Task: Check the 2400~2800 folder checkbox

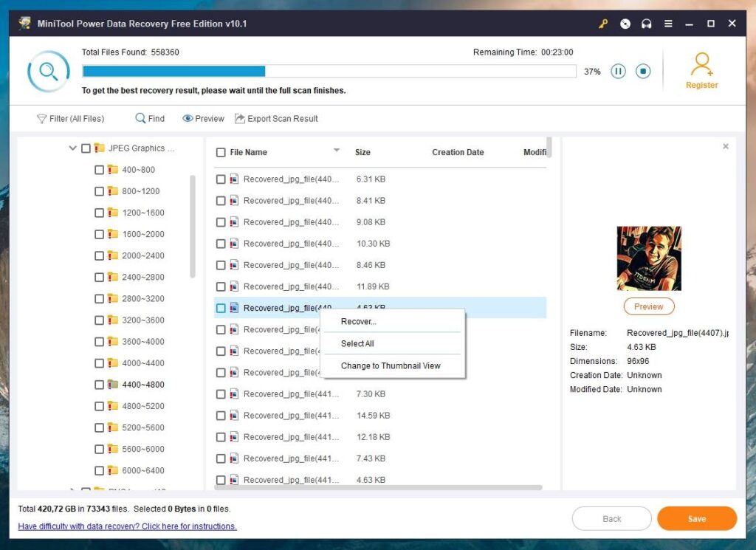Action: (100, 277)
